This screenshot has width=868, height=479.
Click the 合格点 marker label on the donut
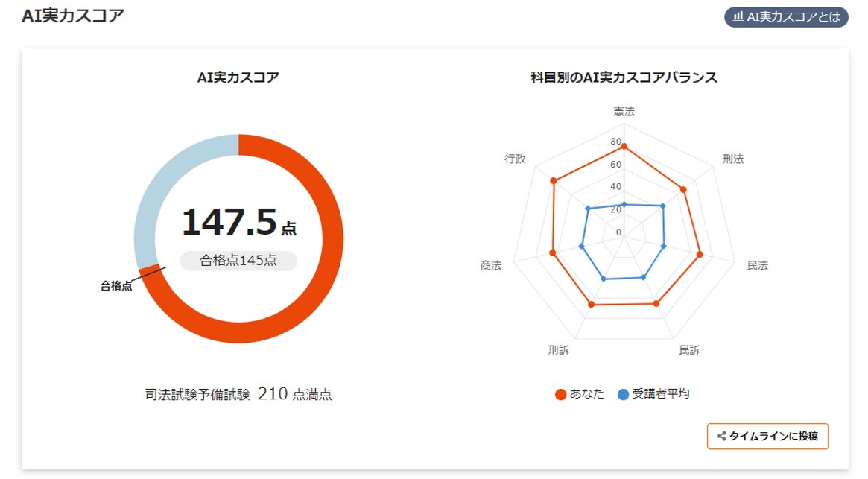tap(116, 285)
